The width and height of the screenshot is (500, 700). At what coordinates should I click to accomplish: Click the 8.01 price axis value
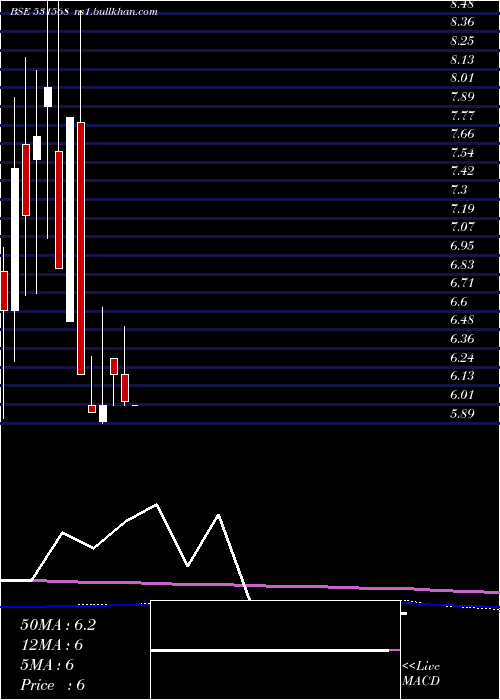(x=462, y=78)
